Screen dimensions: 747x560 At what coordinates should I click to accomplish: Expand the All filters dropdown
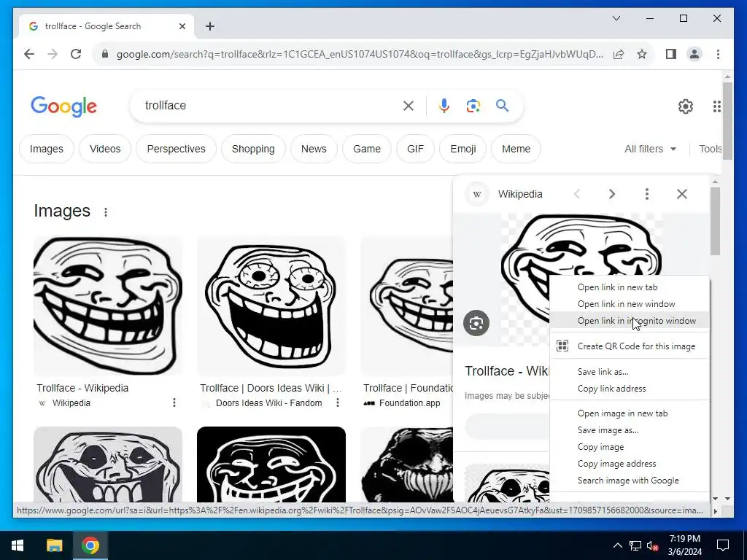650,149
